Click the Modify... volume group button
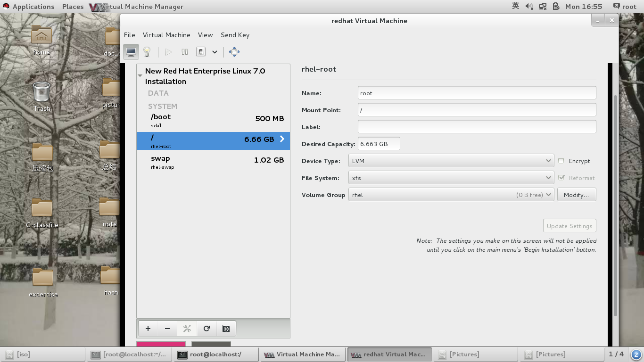This screenshot has height=362, width=644. [x=577, y=195]
